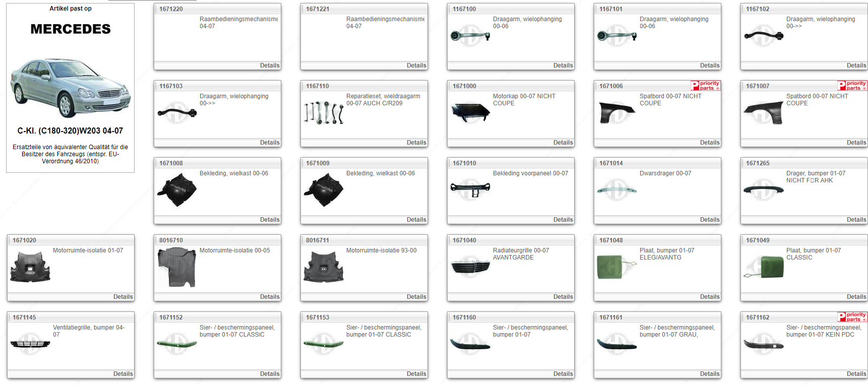Open Details for Radiateurgrille 1671040
868x385 pixels.
(563, 297)
